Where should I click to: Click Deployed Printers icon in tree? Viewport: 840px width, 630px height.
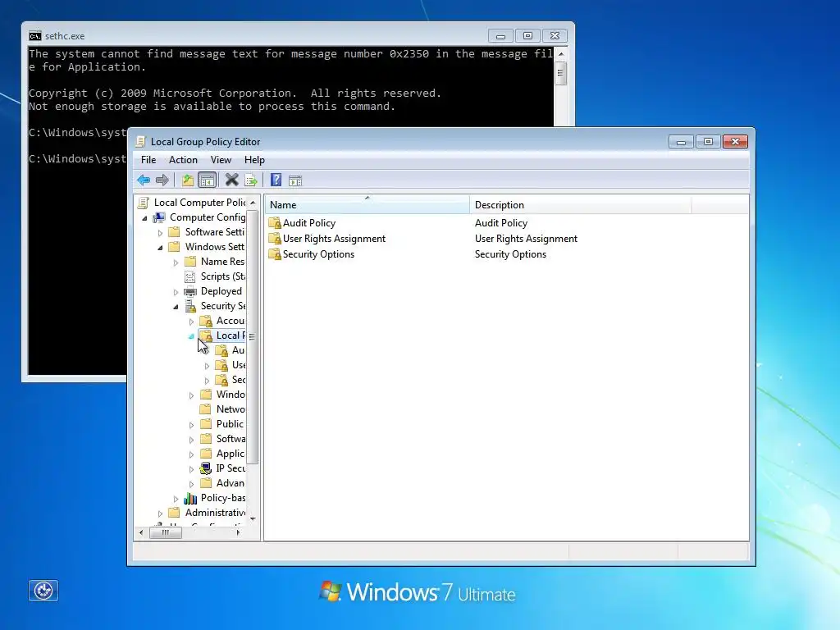point(190,291)
